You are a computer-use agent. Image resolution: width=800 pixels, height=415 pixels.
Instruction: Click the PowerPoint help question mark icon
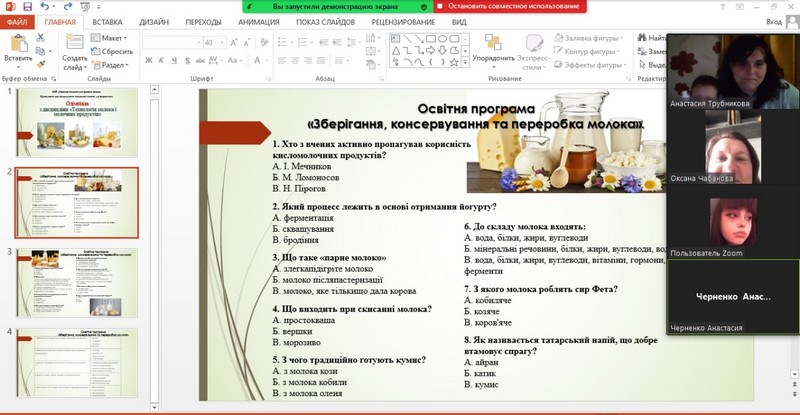pyautogui.click(x=722, y=7)
